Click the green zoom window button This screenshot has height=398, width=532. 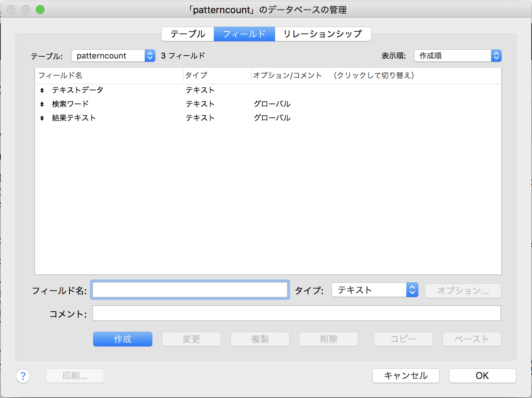tap(40, 10)
